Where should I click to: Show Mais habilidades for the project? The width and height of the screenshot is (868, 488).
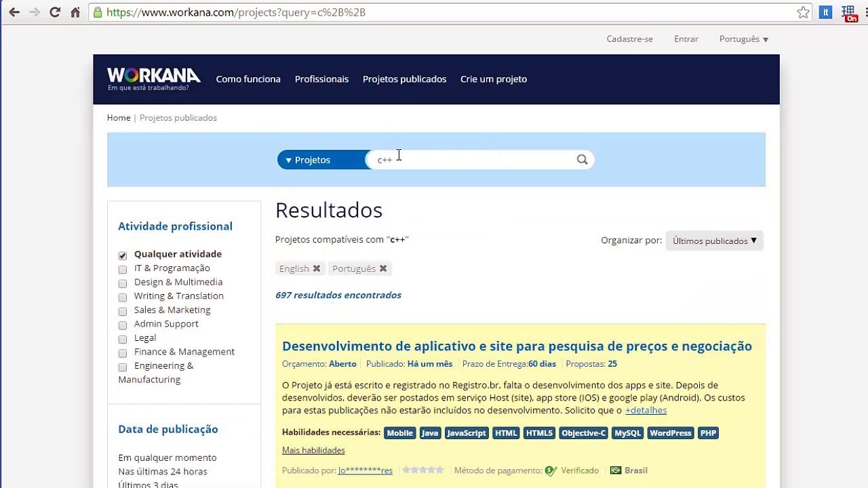(313, 450)
